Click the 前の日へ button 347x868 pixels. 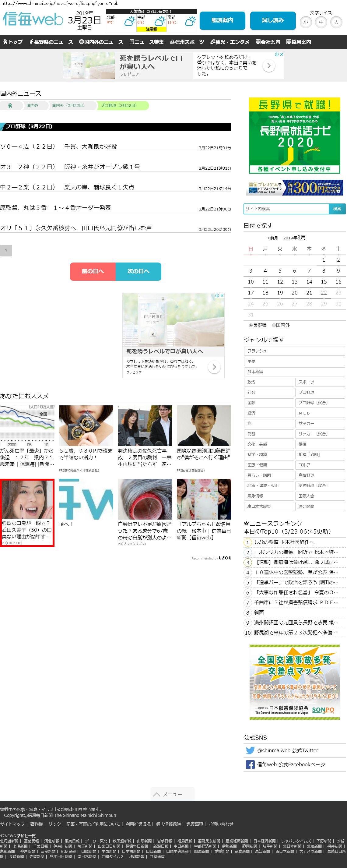(x=93, y=271)
